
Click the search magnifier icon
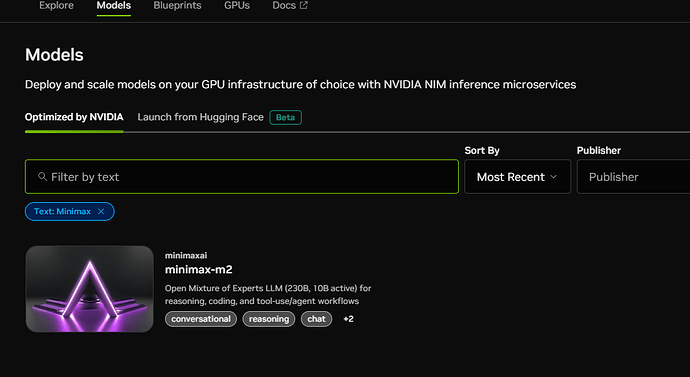click(x=42, y=176)
